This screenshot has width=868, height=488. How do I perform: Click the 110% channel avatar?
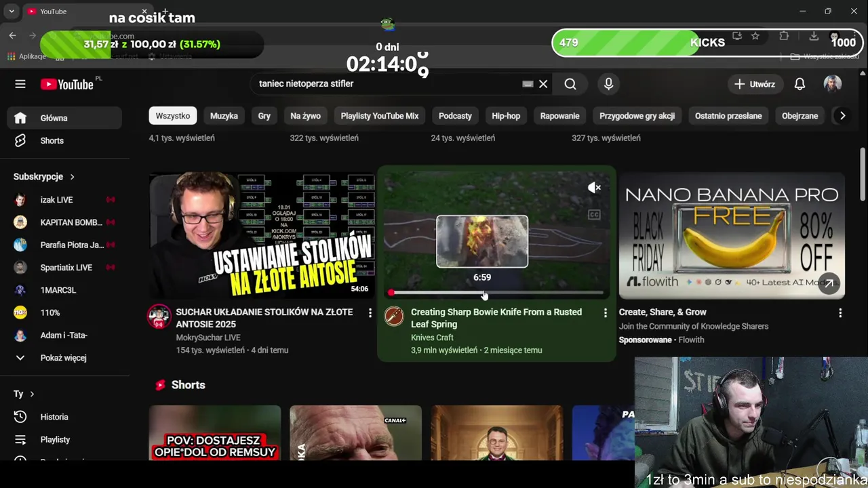coord(20,312)
